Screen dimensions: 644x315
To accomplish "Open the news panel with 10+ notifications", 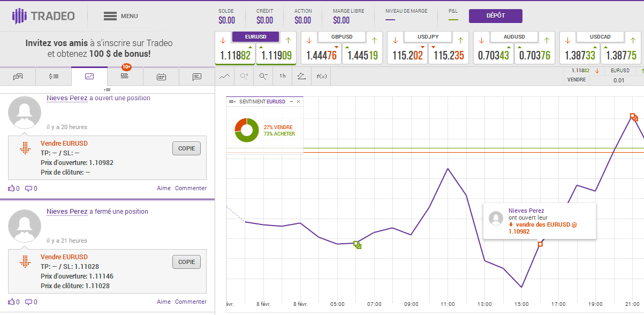I will click(125, 76).
